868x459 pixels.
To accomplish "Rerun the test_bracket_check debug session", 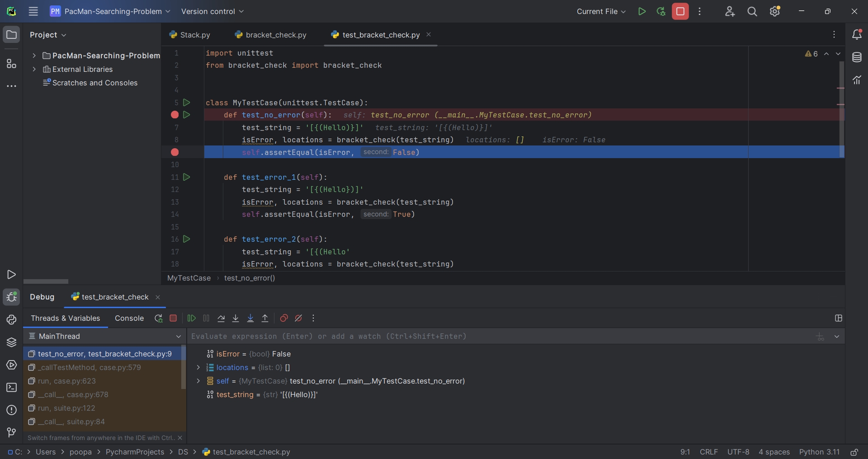I will [x=159, y=318].
